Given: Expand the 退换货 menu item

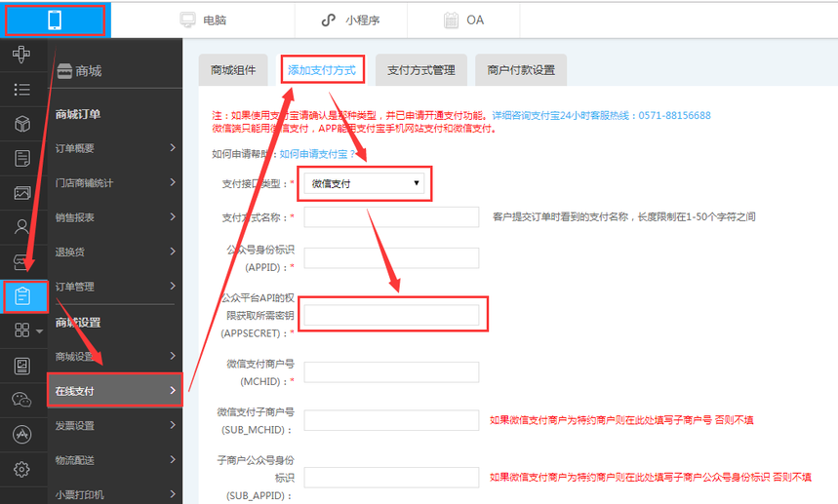Looking at the screenshot, I should coord(115,252).
